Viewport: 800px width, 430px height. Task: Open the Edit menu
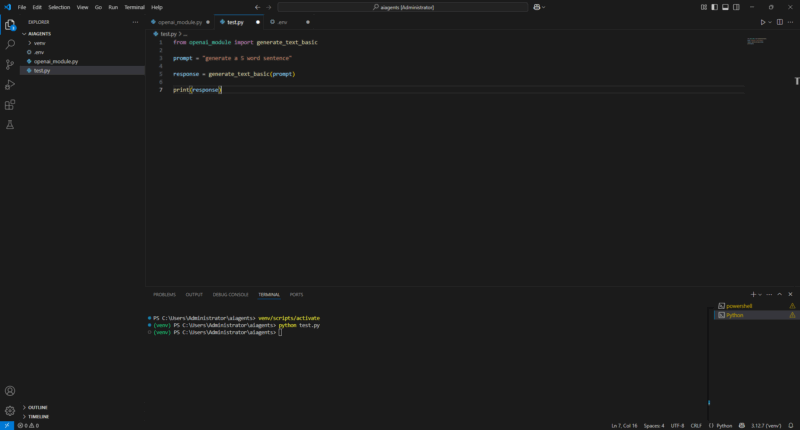tap(37, 7)
